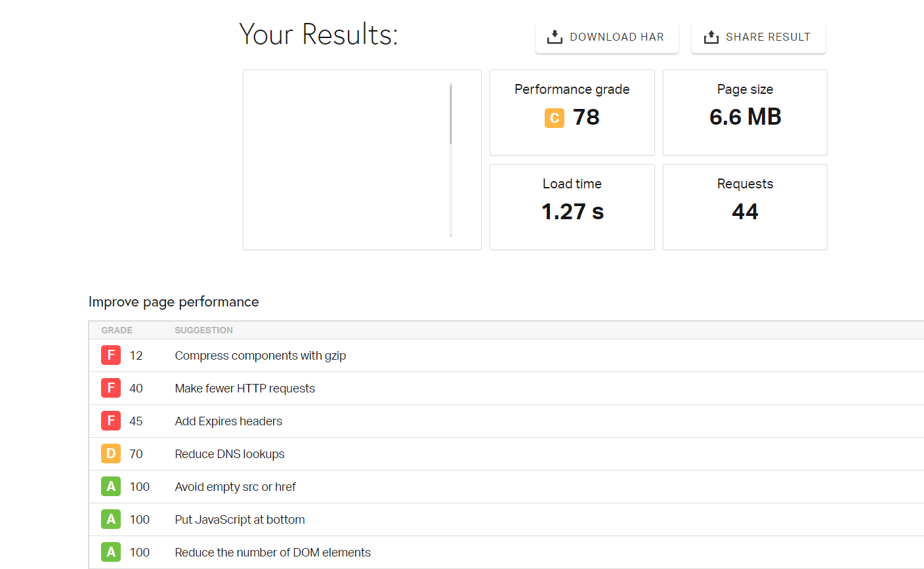This screenshot has height=569, width=924.
Task: Click the score 70 in DNS lookups row
Action: pos(136,453)
